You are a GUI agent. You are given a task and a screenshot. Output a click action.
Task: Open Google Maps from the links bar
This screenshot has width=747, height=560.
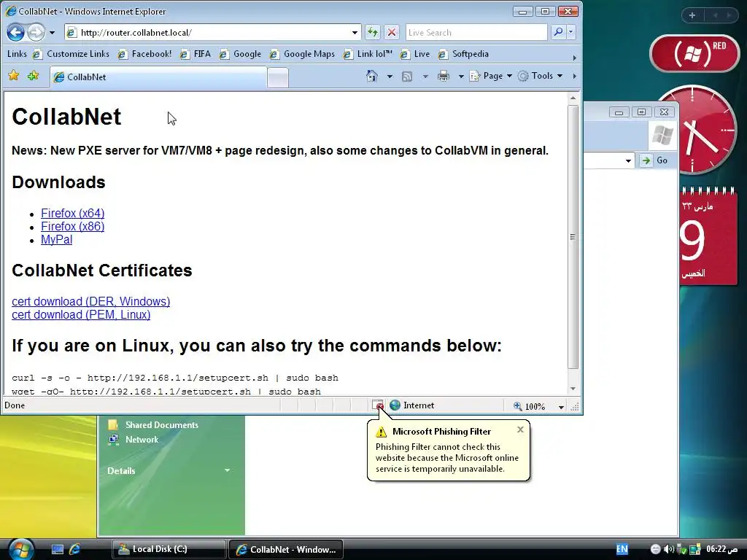point(302,54)
